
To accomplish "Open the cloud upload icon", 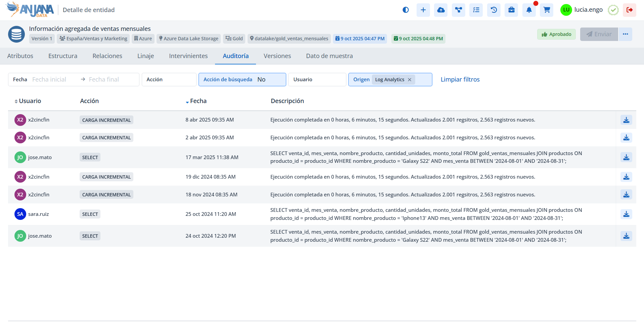I will click(441, 10).
